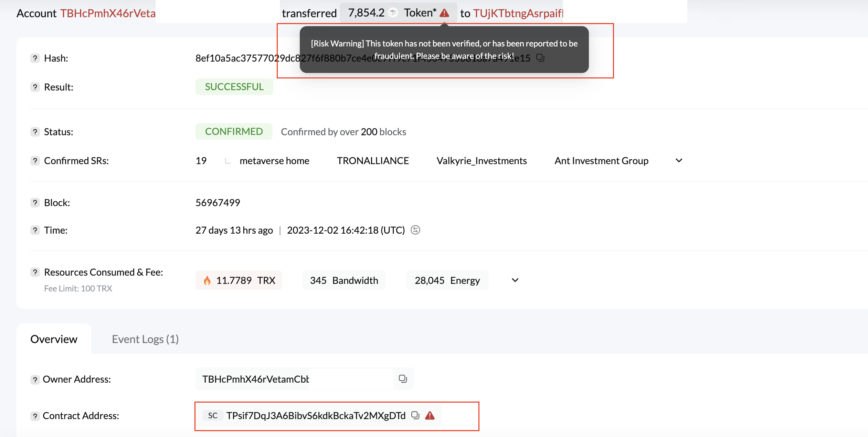Click the Contract Address warning triangle icon
Screen dimensions: 868x437
pos(430,415)
